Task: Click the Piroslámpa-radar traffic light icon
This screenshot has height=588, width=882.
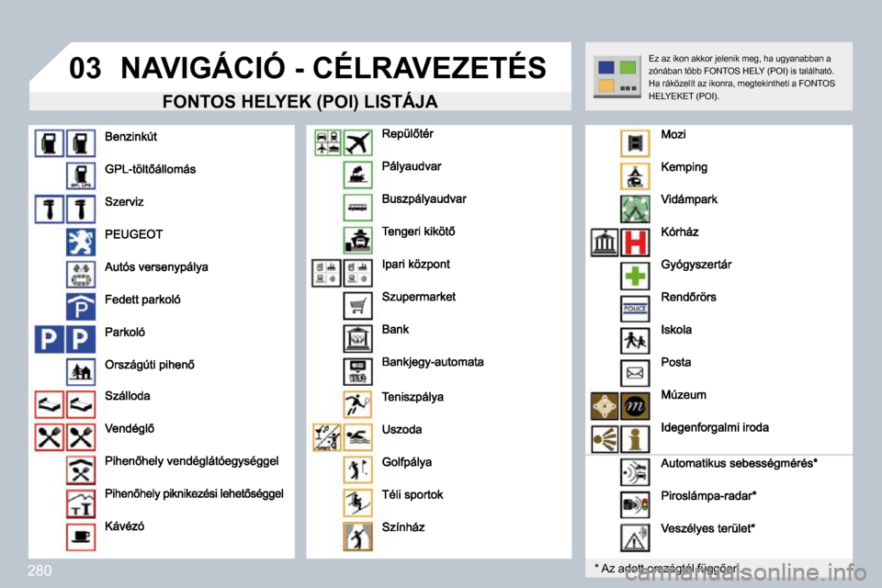Action: coord(635,504)
